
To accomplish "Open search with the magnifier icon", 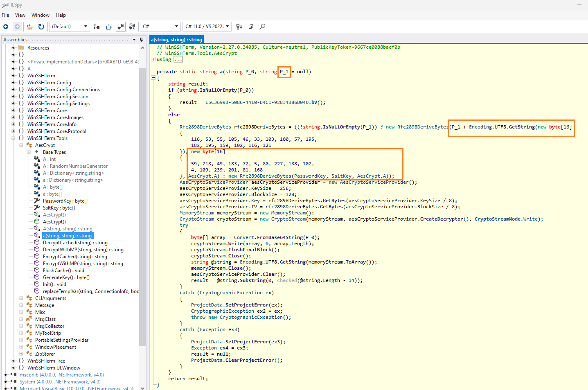I will (263, 27).
